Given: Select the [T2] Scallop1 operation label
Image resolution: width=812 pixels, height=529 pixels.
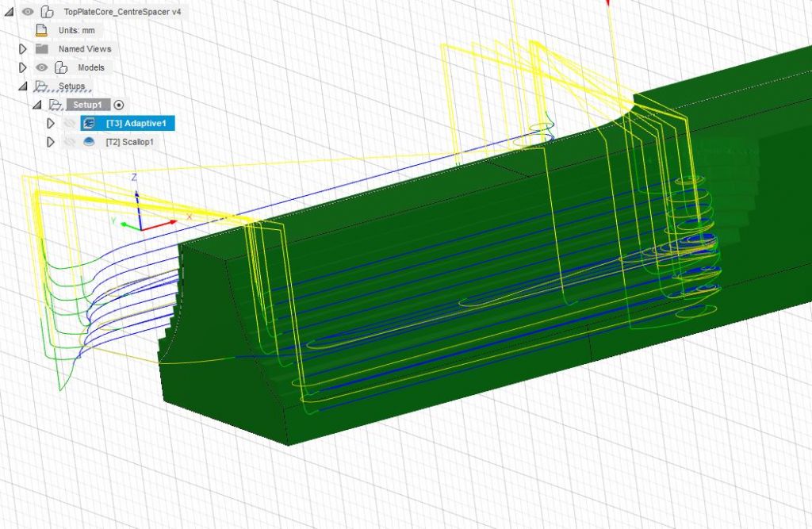Looking at the screenshot, I should click(130, 142).
